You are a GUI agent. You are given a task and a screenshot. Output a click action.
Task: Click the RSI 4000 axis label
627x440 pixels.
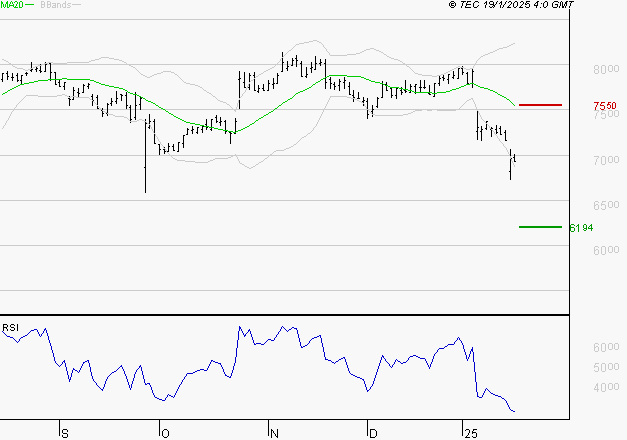coord(606,387)
